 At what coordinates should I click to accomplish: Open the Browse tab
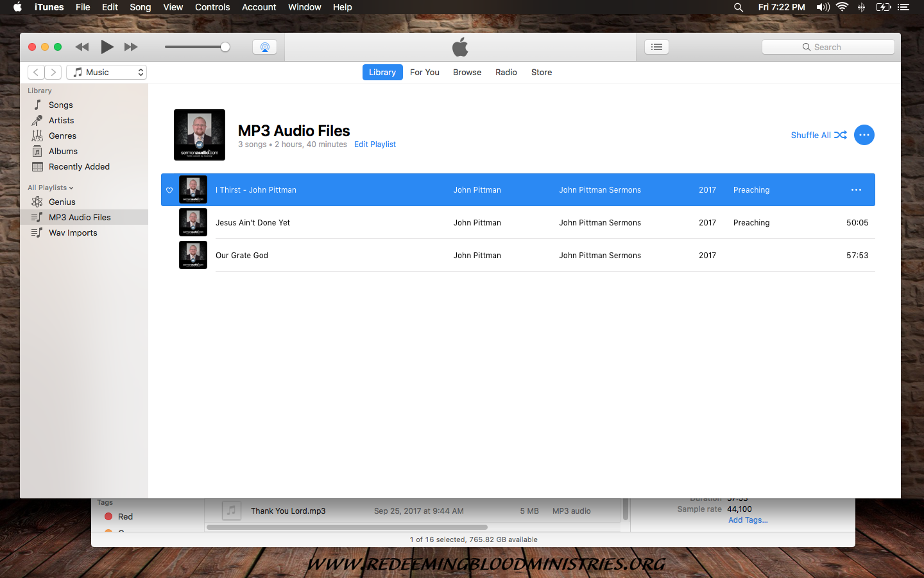coord(467,73)
